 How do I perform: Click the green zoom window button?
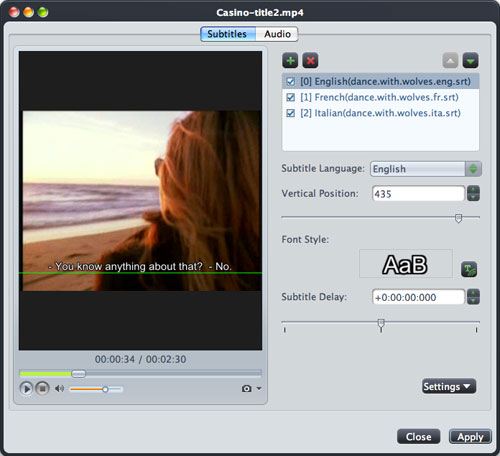pyautogui.click(x=43, y=12)
